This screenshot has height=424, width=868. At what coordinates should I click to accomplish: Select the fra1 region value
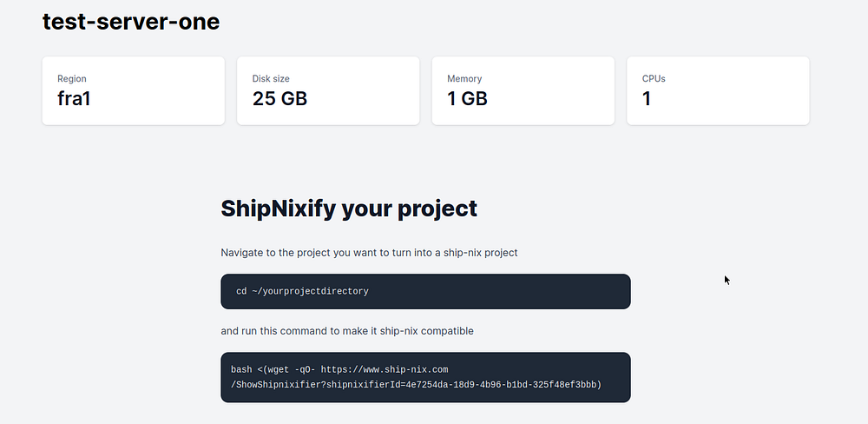coord(75,99)
